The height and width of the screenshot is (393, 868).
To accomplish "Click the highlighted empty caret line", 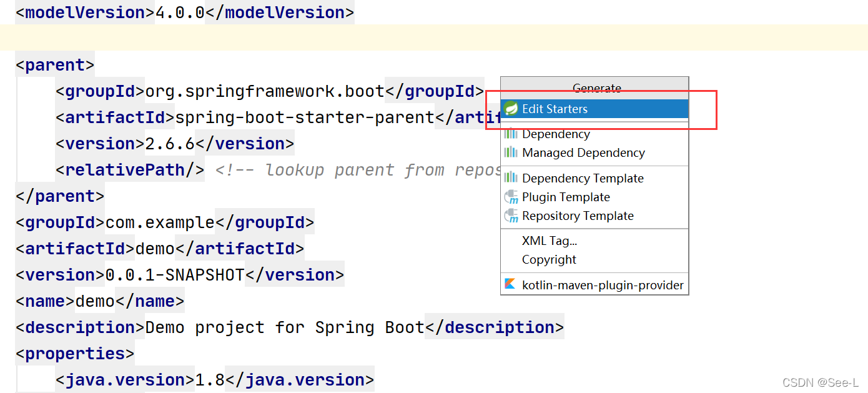I will pos(434,37).
